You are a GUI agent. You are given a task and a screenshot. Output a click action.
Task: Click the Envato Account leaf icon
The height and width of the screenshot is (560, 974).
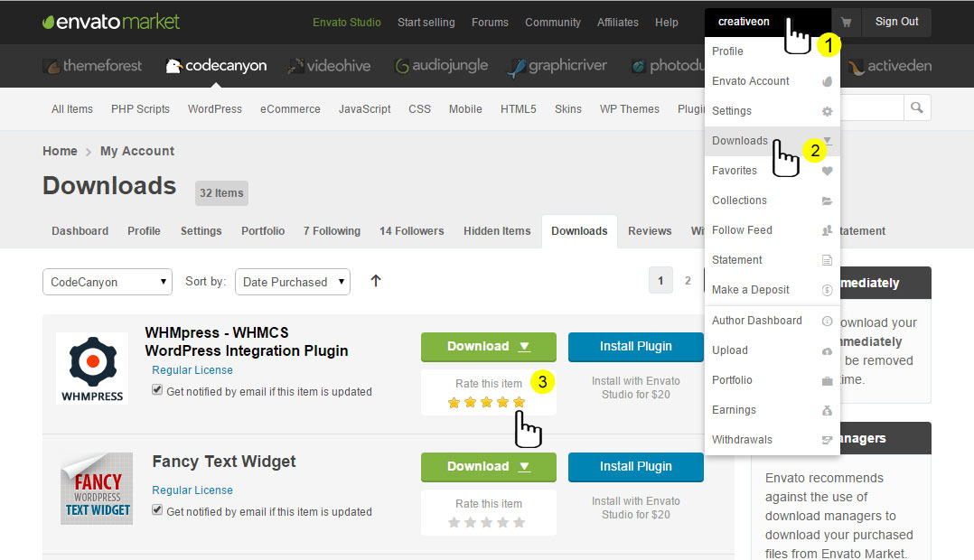pyautogui.click(x=827, y=81)
